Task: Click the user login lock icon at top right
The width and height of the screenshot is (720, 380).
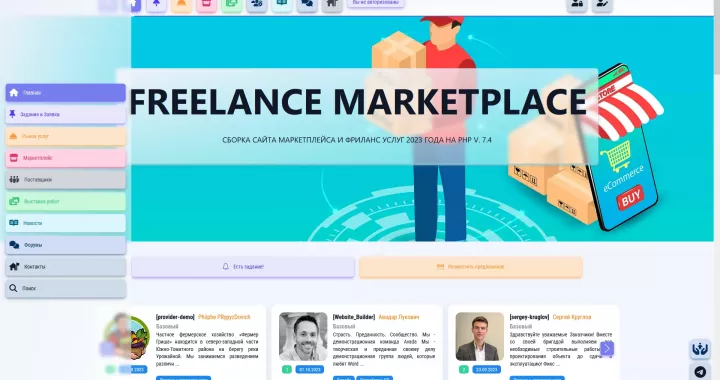Action: tap(577, 5)
